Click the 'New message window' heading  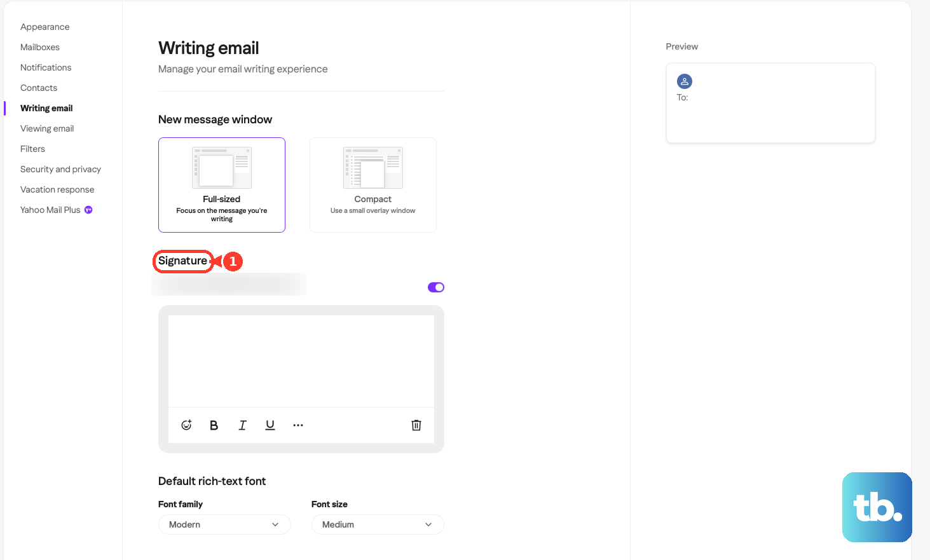(x=215, y=120)
